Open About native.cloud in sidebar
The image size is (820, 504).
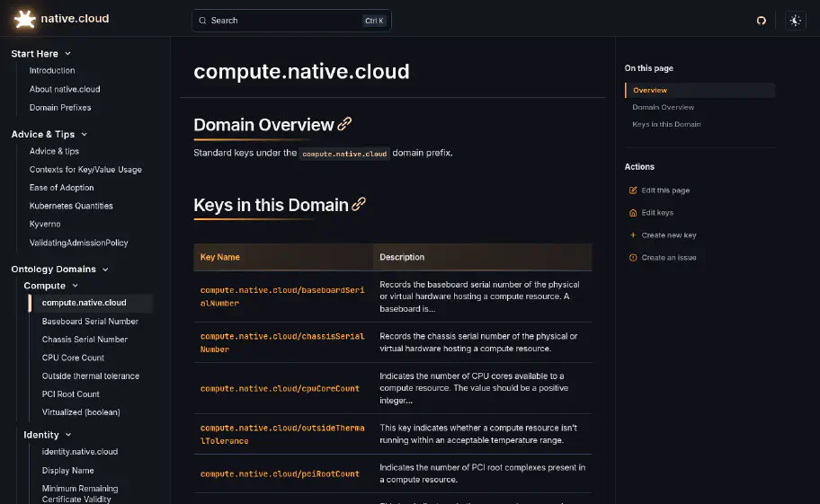65,89
